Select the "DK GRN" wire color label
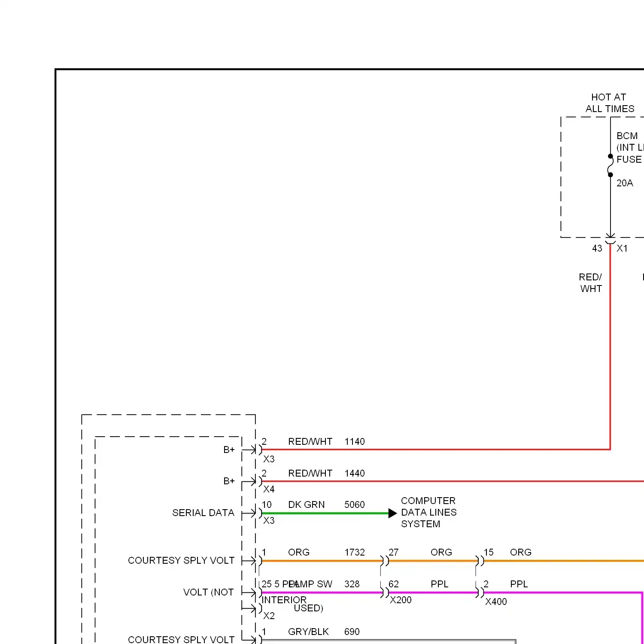Viewport: 644px width, 644px height. [306, 504]
